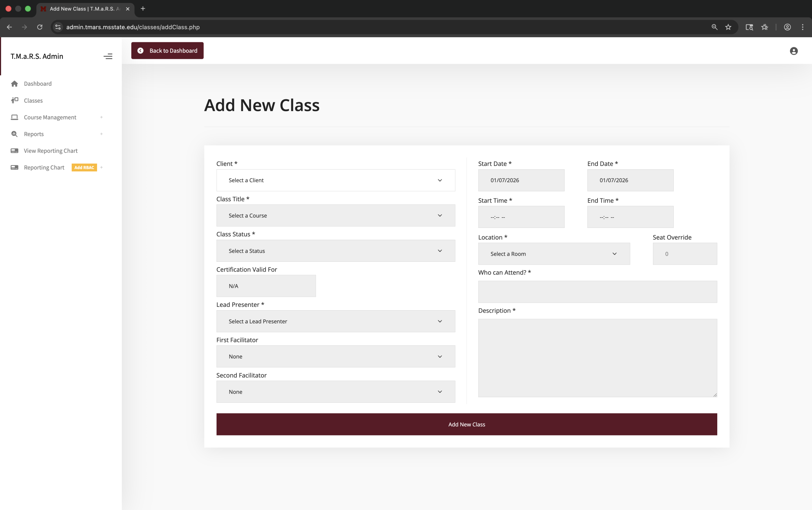Viewport: 812px width, 510px height.
Task: Click the Reports magnifier icon
Action: click(15, 134)
